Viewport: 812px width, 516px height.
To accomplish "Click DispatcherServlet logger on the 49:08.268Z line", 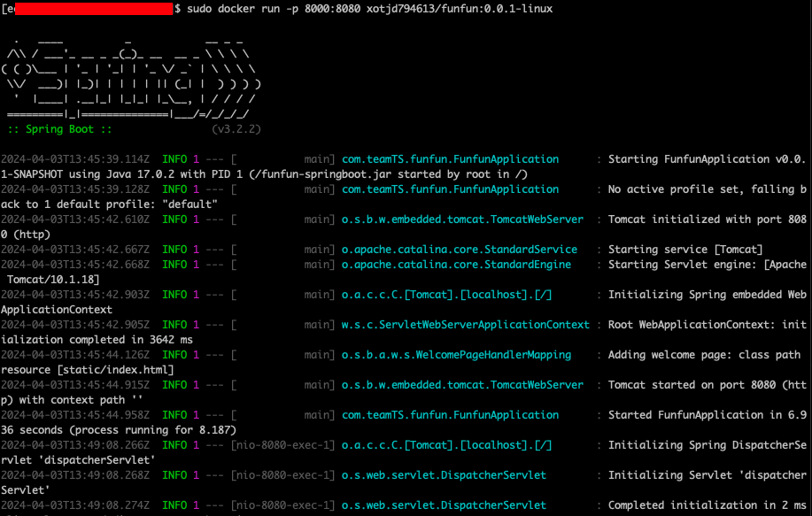I will click(444, 475).
